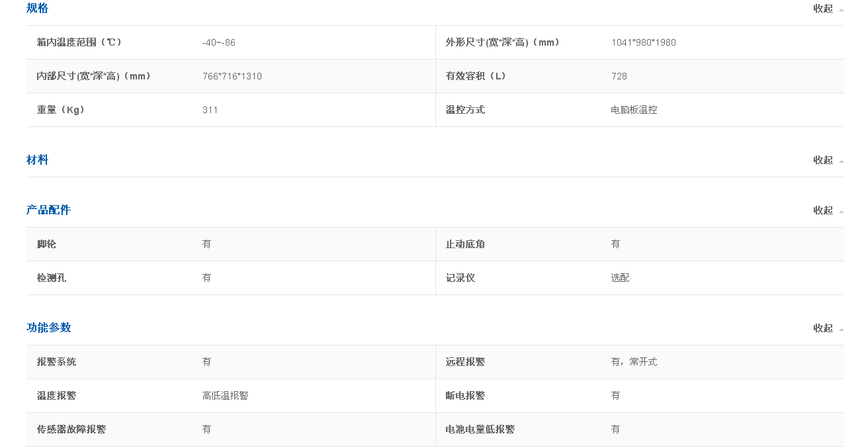This screenshot has height=448, width=868.
Task: Click the 766*716*1310 internal size value
Action: tap(232, 76)
